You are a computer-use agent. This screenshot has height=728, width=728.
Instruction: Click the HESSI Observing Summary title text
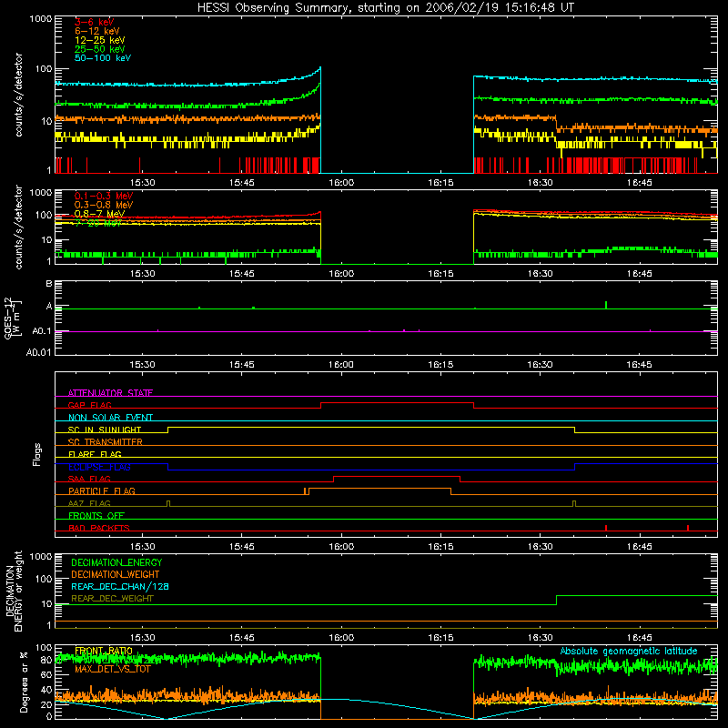385,8
